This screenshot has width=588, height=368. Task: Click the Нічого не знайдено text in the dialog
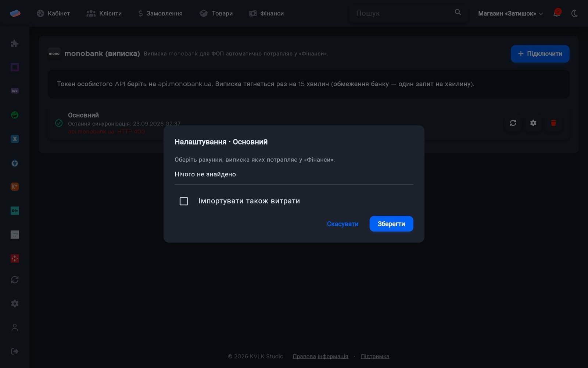click(x=205, y=174)
